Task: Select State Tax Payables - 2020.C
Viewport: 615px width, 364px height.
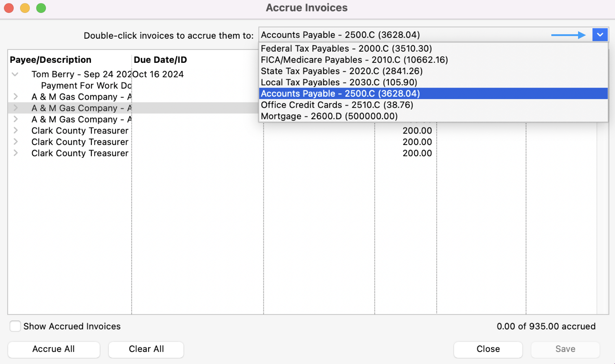Action: [341, 71]
